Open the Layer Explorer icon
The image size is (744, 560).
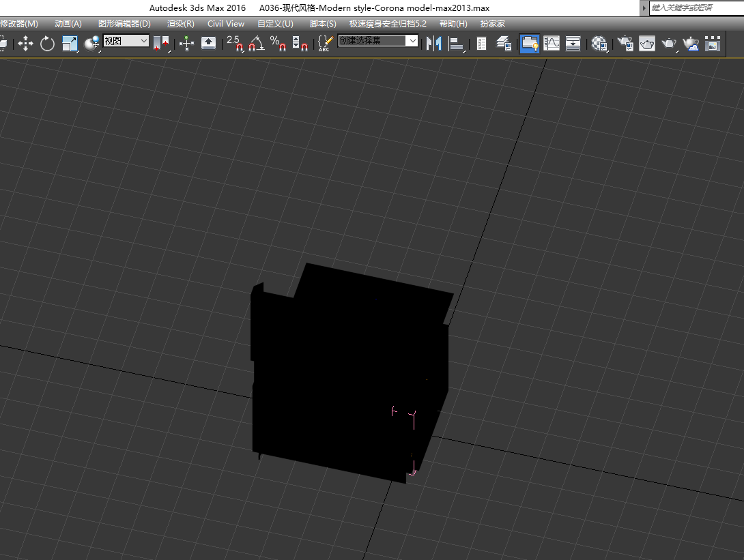coord(504,44)
